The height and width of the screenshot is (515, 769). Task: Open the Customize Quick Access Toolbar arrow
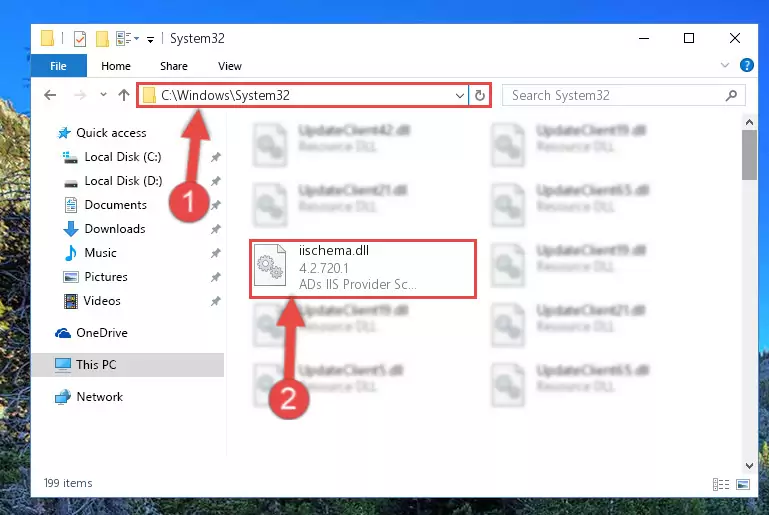150,39
